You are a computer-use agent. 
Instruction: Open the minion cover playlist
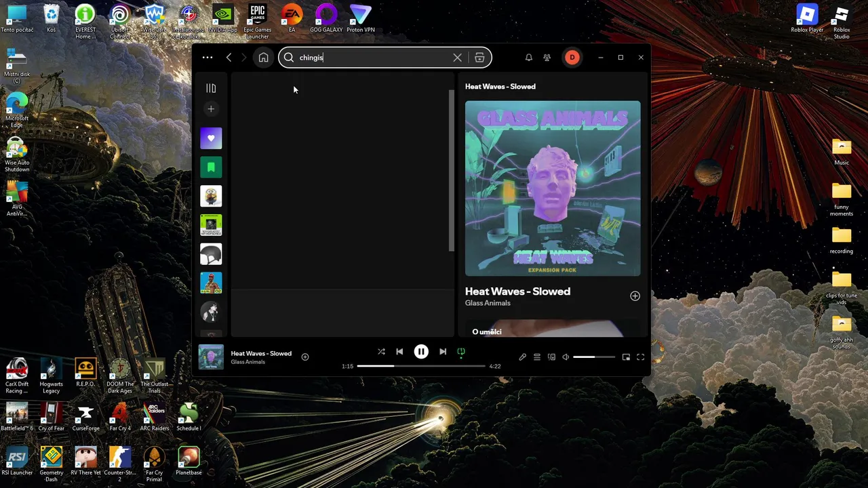pos(211,197)
